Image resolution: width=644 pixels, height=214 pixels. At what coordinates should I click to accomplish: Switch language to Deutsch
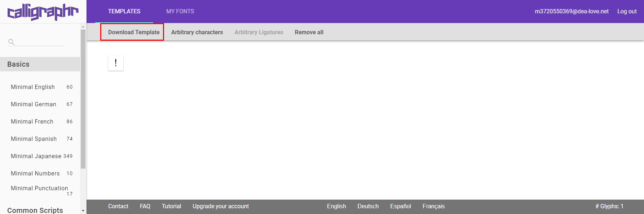coord(368,206)
